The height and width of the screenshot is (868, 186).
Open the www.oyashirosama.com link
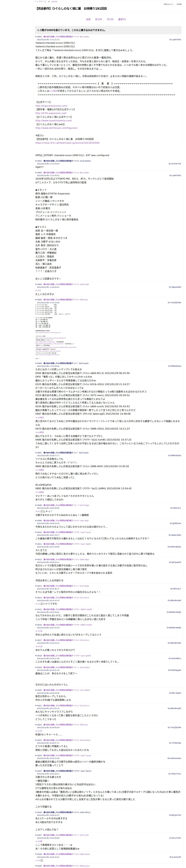pos(54,121)
